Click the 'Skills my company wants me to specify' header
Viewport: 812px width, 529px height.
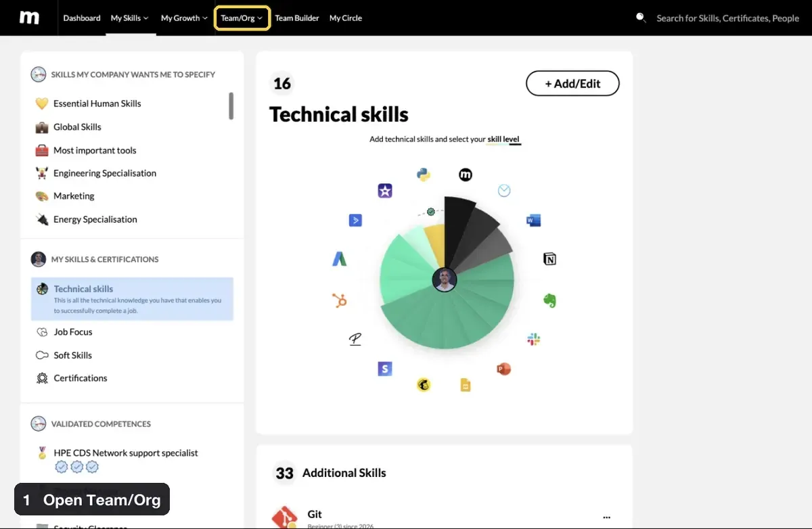[x=133, y=74]
